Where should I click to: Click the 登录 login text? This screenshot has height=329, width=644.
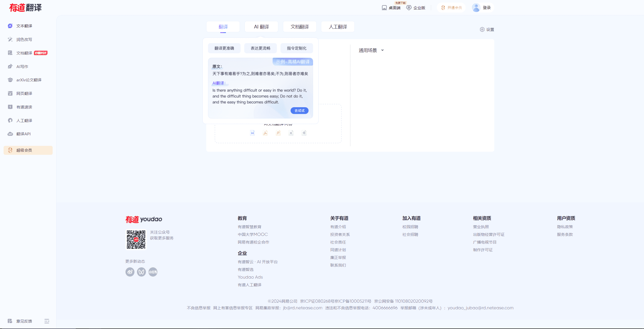point(487,8)
